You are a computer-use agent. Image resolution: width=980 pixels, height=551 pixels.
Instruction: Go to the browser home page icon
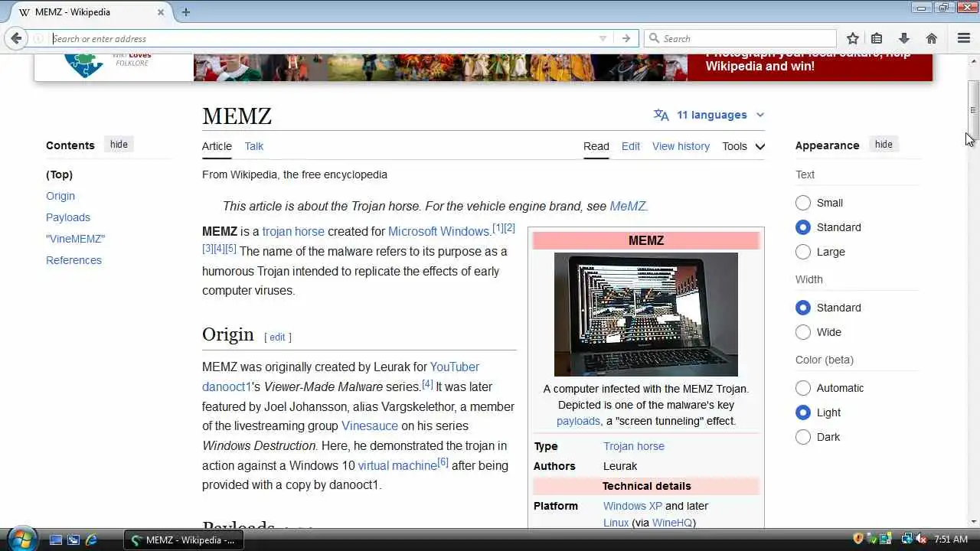(932, 38)
